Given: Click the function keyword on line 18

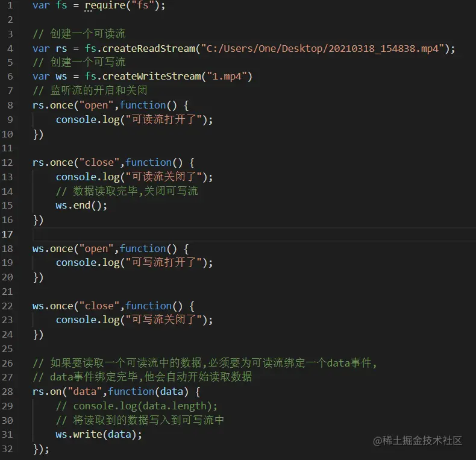Looking at the screenshot, I should pyautogui.click(x=143, y=248).
